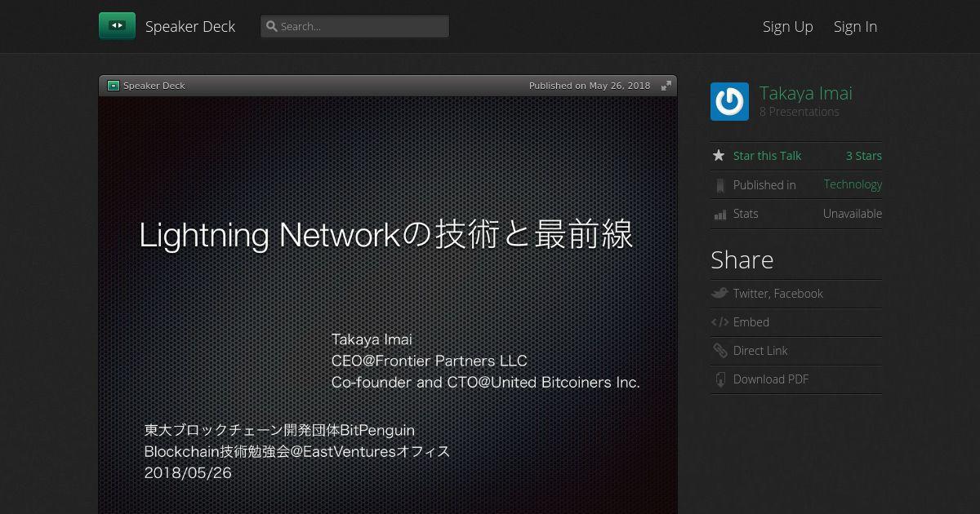
Task: Focus the Search input field
Action: tap(354, 26)
